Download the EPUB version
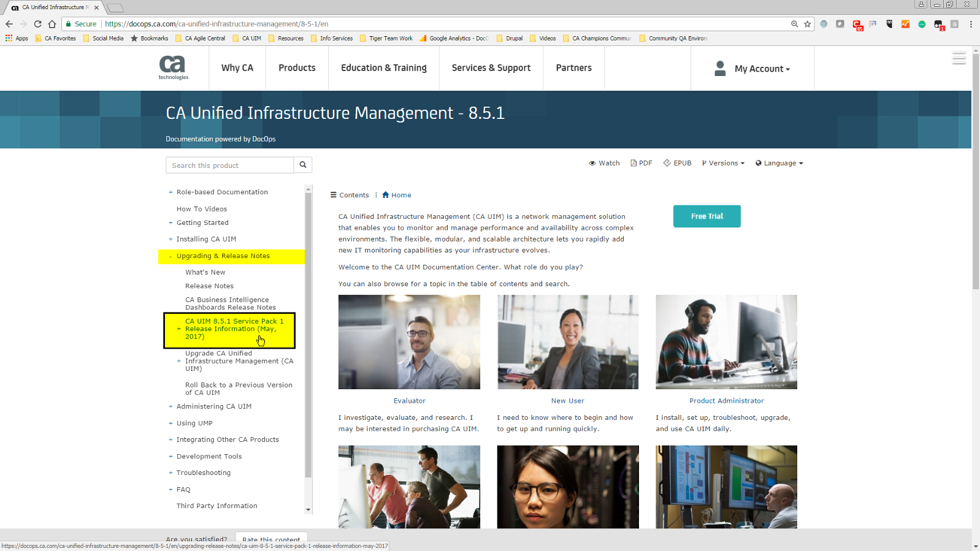This screenshot has height=551, width=980. (677, 163)
